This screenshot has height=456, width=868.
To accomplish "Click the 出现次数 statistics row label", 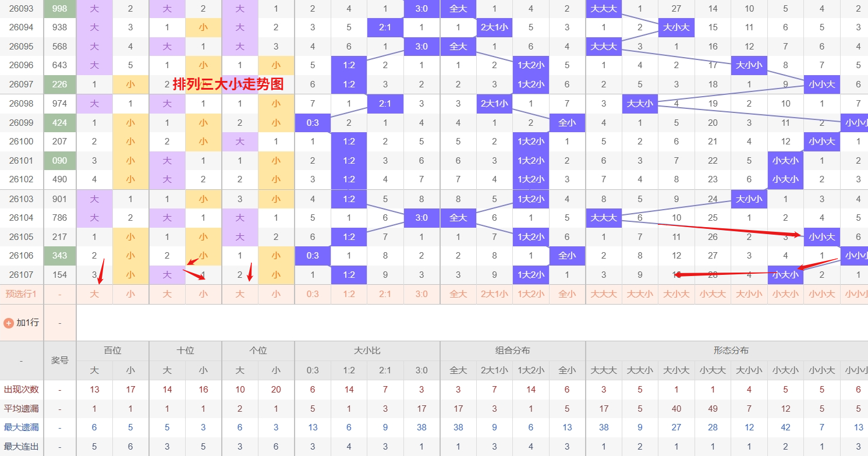I will (x=22, y=390).
